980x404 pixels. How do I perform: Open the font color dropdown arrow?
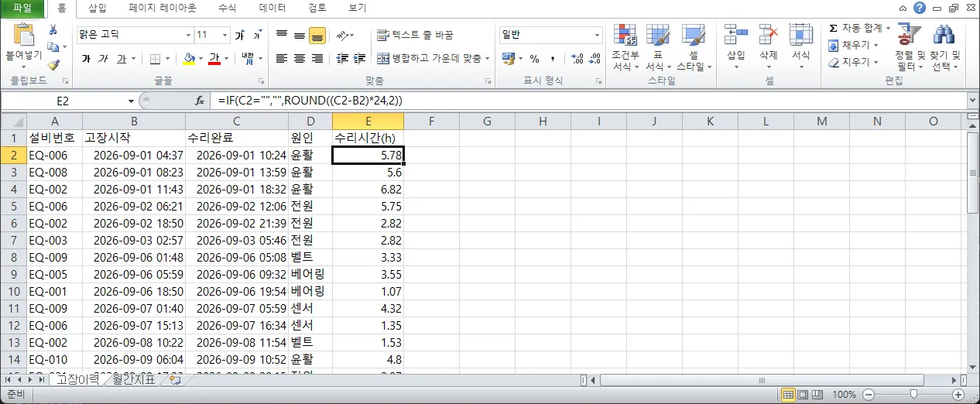226,59
